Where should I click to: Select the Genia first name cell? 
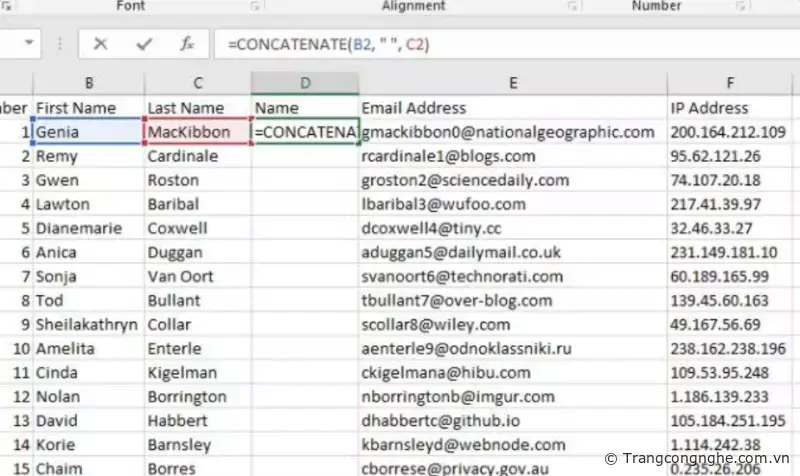tap(88, 132)
